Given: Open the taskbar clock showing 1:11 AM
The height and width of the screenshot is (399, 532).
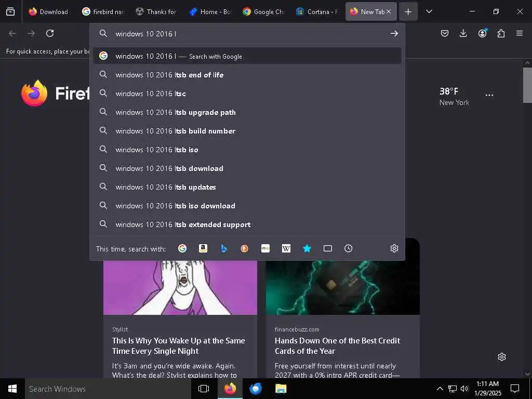Looking at the screenshot, I should point(487,389).
